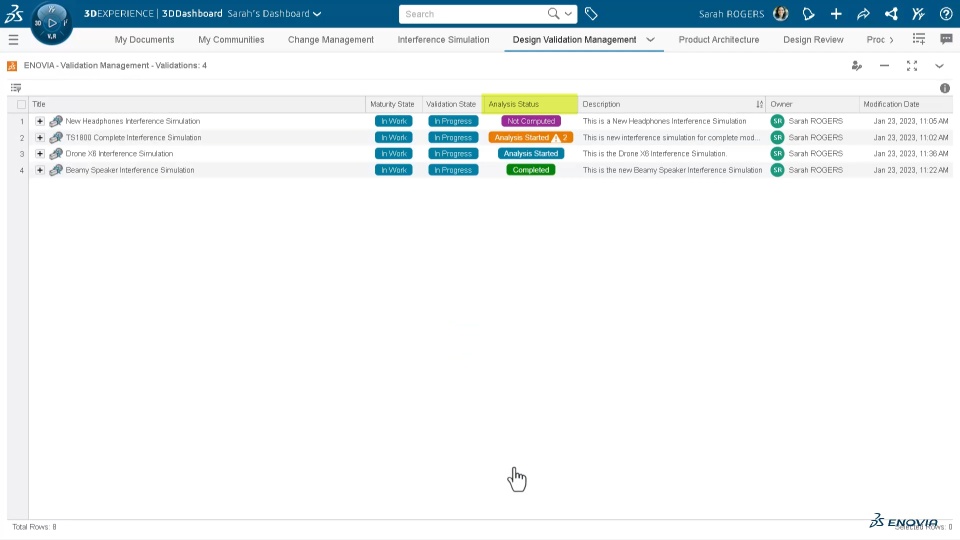Viewport: 960px width, 540px height.
Task: Sort by the Validation State column header
Action: [x=452, y=104]
